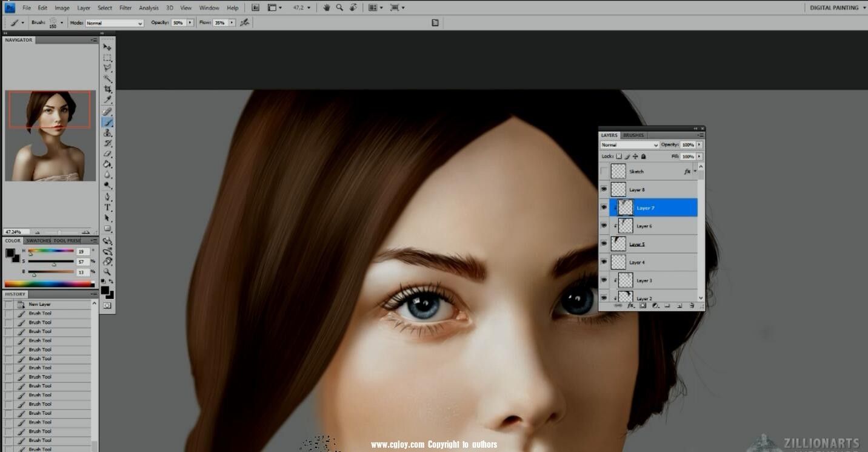Hide Layer 4 visibility eye
Screen dimensions: 868x452
[604, 262]
